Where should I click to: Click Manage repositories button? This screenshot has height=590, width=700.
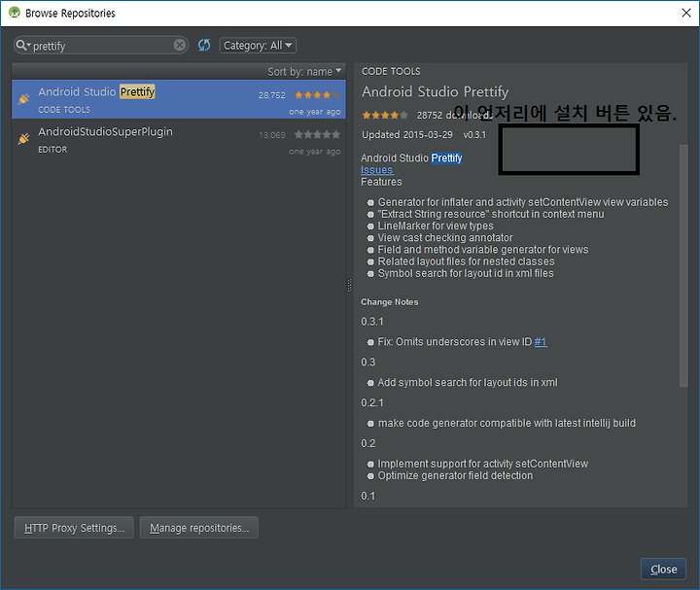coord(199,528)
